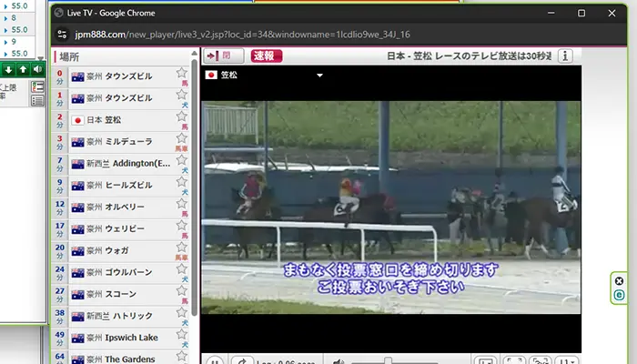Expand the 8 row in background window
This screenshot has width=637, height=364.
pyautogui.click(x=5, y=18)
